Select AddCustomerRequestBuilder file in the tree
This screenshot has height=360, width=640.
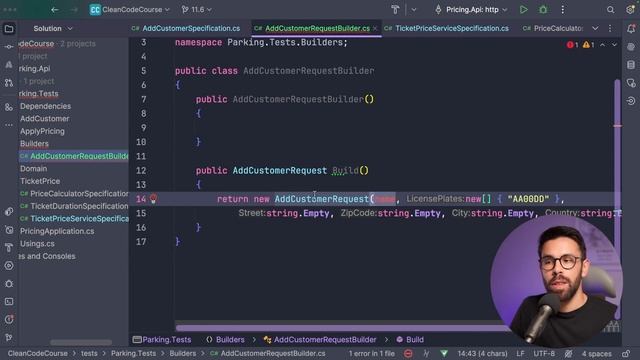coord(74,156)
